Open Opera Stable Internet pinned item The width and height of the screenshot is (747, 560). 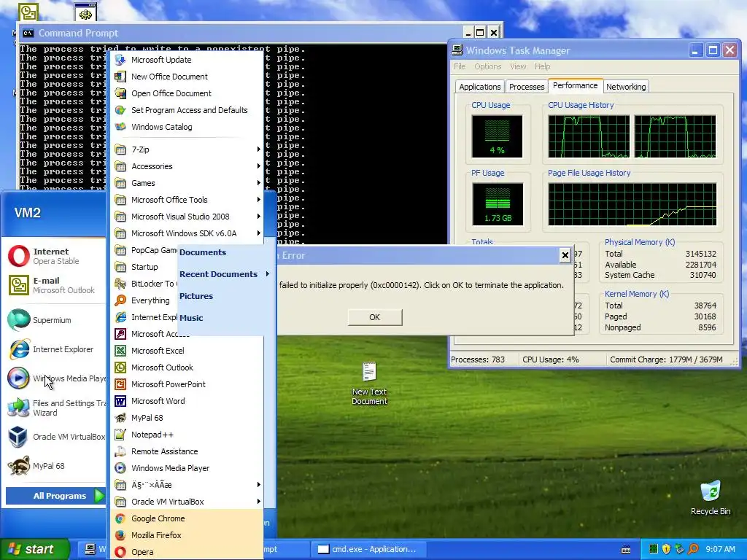pos(54,256)
